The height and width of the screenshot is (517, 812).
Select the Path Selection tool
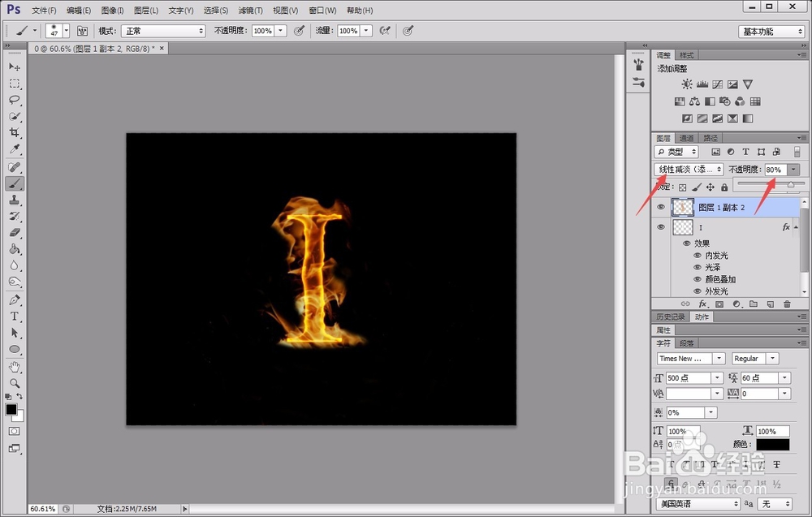click(15, 333)
